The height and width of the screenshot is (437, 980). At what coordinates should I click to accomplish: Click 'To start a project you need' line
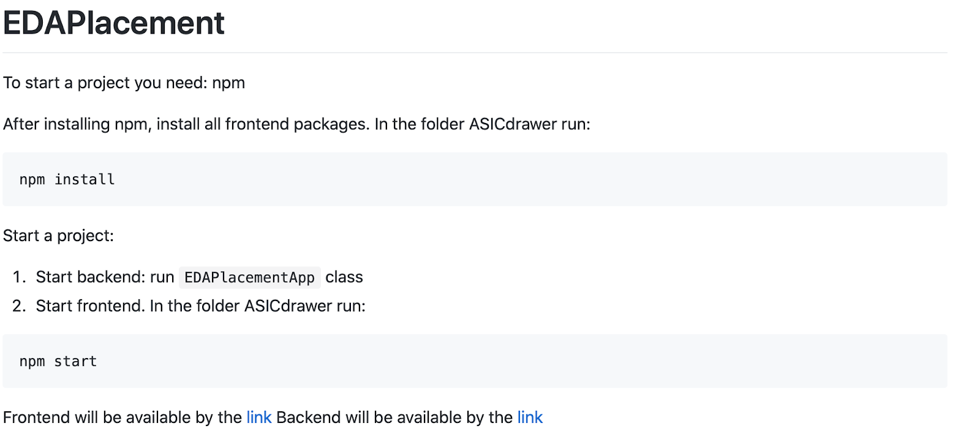tap(124, 83)
